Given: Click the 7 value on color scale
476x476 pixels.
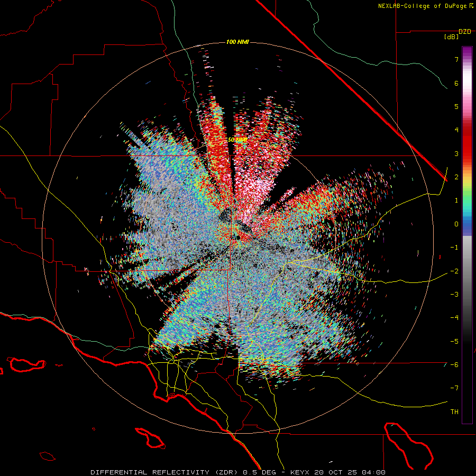Looking at the screenshot, I should click(x=456, y=59).
